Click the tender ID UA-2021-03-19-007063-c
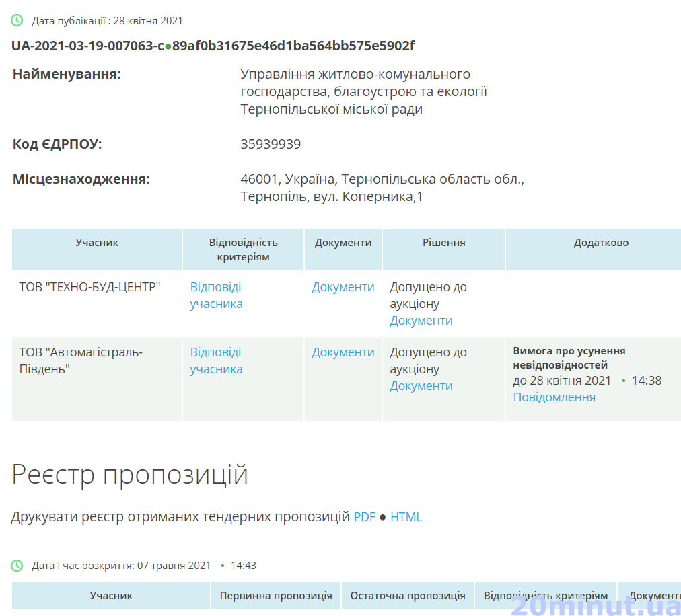Viewport: 681px width, 616px height. coord(87,46)
